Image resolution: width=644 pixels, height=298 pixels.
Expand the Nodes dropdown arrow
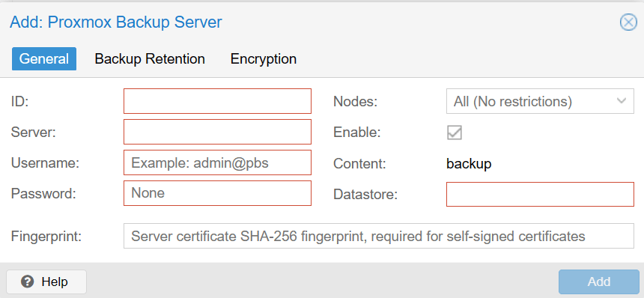pos(622,101)
